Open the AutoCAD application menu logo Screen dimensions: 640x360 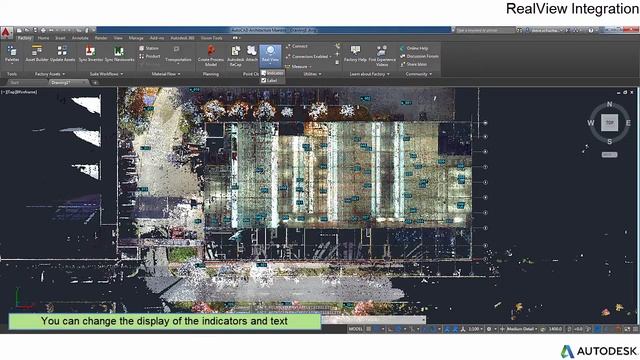[x=6, y=33]
